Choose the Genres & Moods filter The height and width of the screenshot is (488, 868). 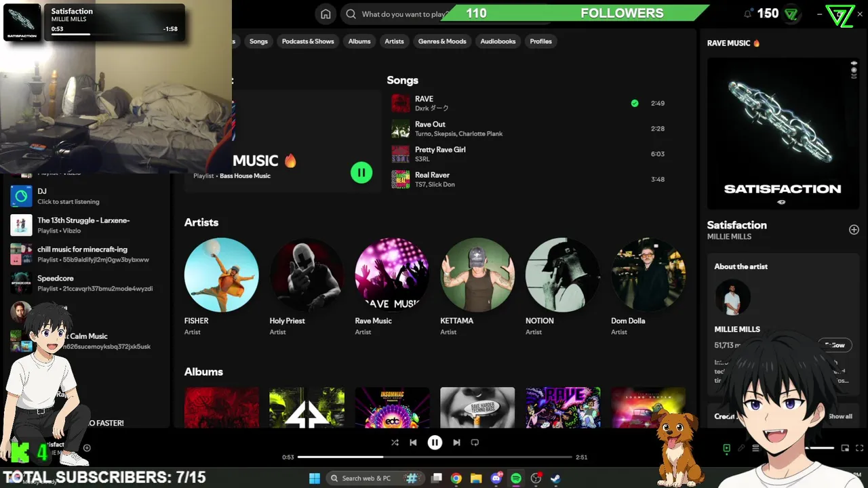pos(442,41)
